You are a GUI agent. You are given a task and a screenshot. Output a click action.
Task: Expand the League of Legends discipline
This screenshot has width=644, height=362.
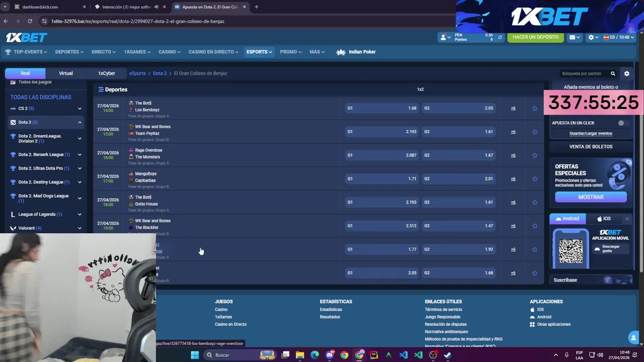79,214
